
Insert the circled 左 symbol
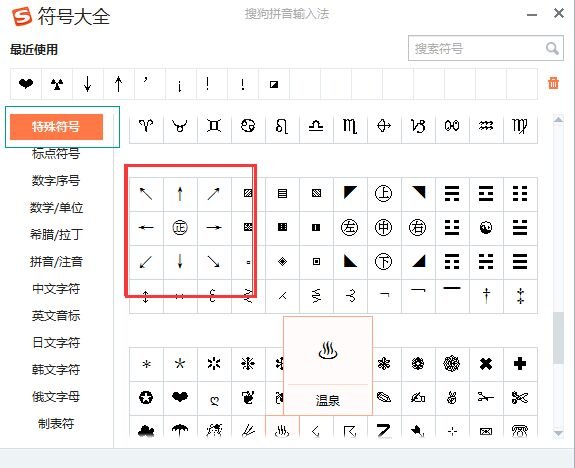tap(349, 227)
